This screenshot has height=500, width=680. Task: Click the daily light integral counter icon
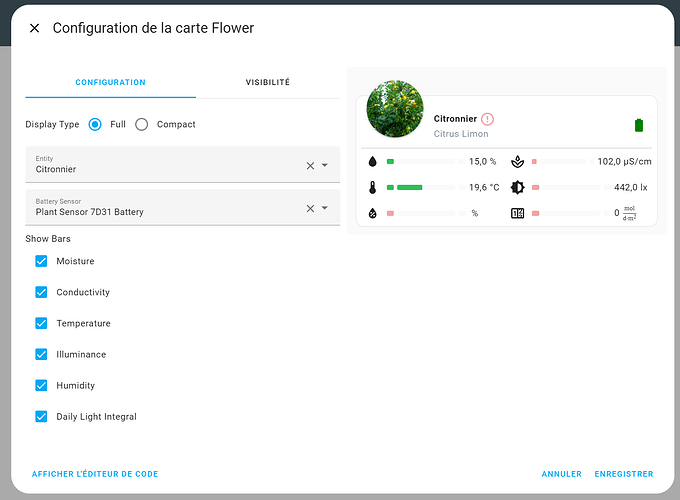517,213
